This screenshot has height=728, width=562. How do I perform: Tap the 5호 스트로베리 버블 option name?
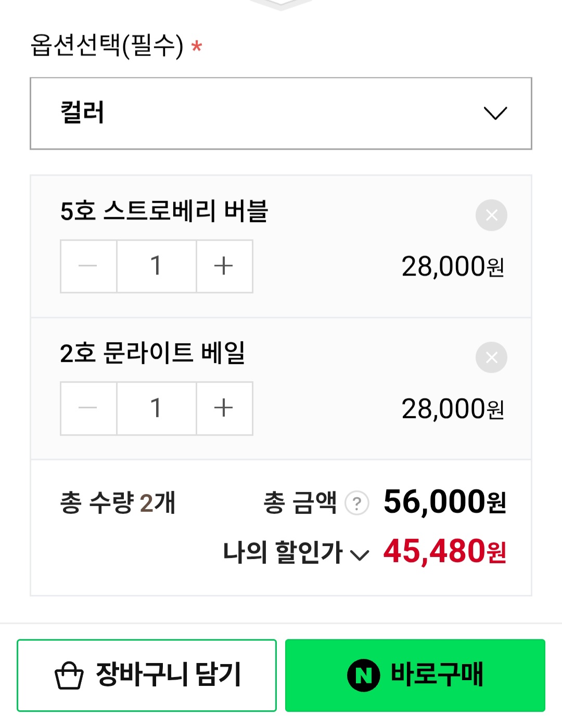coord(164,211)
